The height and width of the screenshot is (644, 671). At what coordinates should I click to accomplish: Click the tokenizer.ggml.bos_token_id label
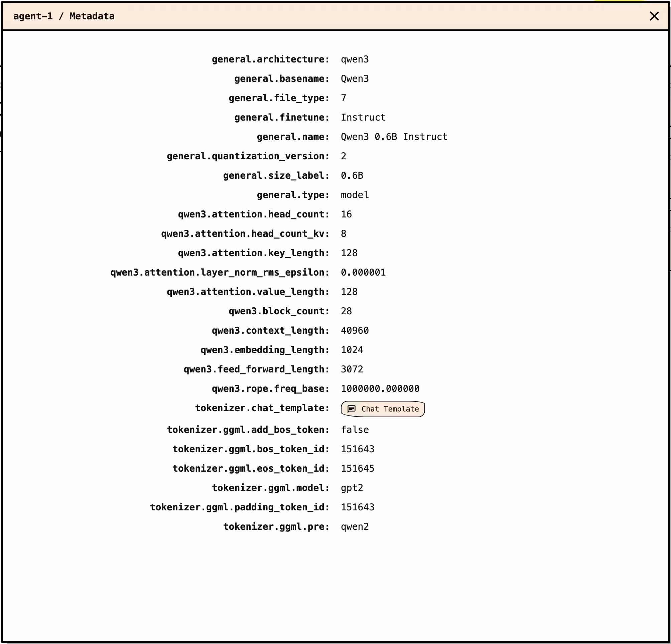click(251, 449)
